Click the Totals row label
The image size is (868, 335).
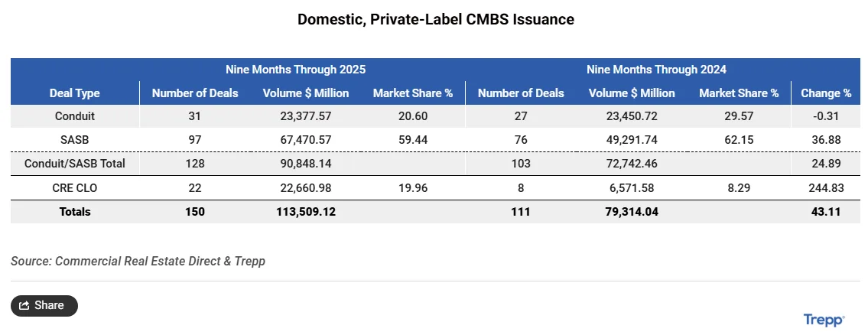(x=75, y=212)
